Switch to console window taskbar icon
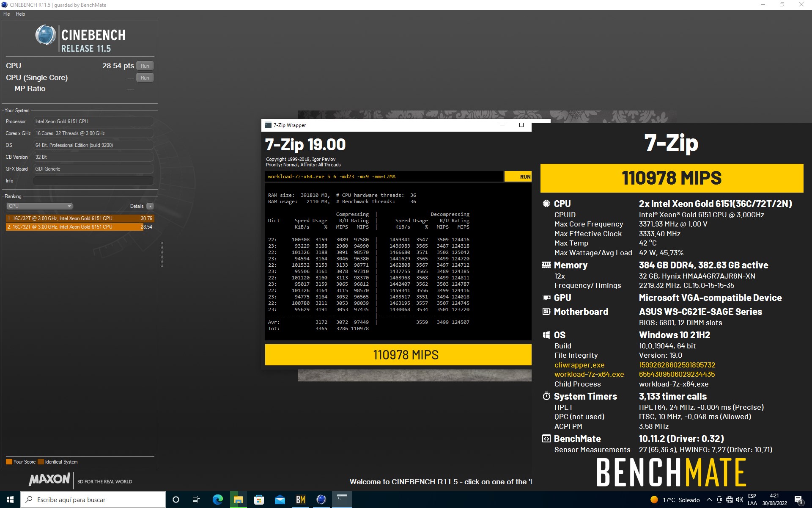Viewport: 812px width, 508px height. click(342, 500)
